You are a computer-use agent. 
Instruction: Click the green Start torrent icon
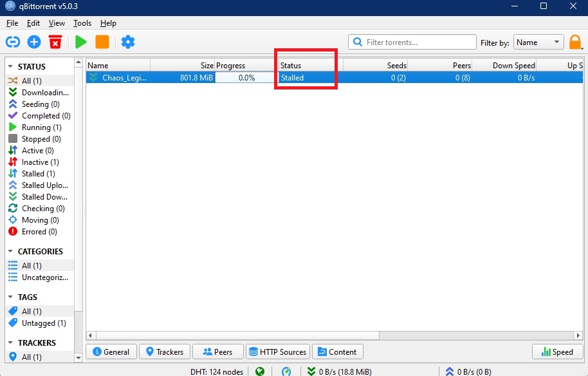tap(80, 42)
